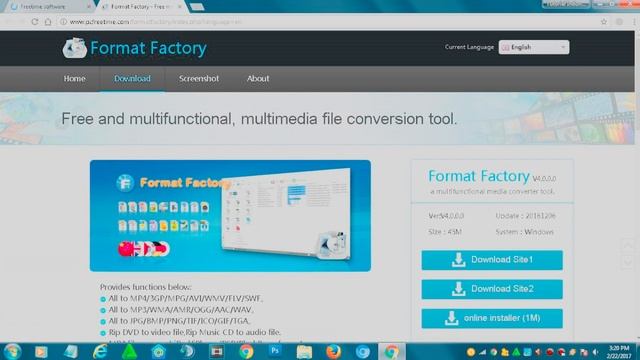
Task: Click the Download Site1 button
Action: tap(492, 260)
